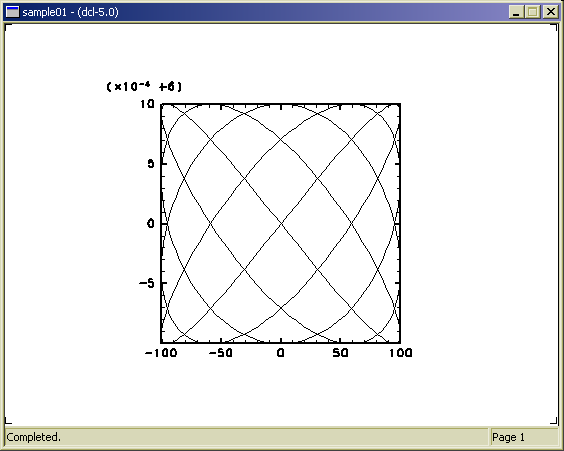Click the x-axis label -50
The image size is (564, 451).
click(220, 353)
